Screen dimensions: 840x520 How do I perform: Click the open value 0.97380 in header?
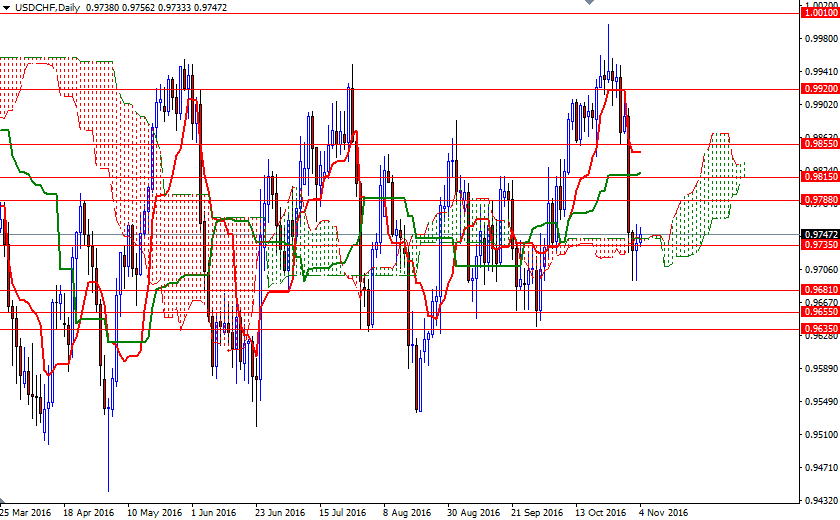(104, 7)
